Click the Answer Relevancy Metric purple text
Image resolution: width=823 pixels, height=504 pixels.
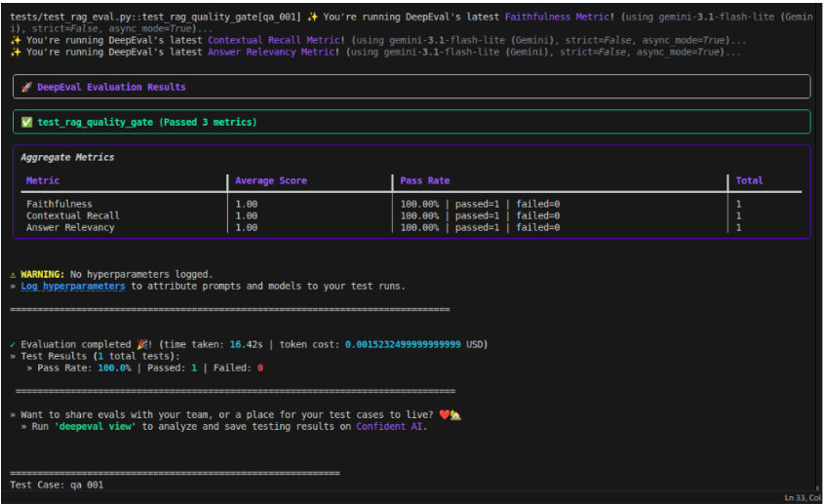(x=271, y=52)
